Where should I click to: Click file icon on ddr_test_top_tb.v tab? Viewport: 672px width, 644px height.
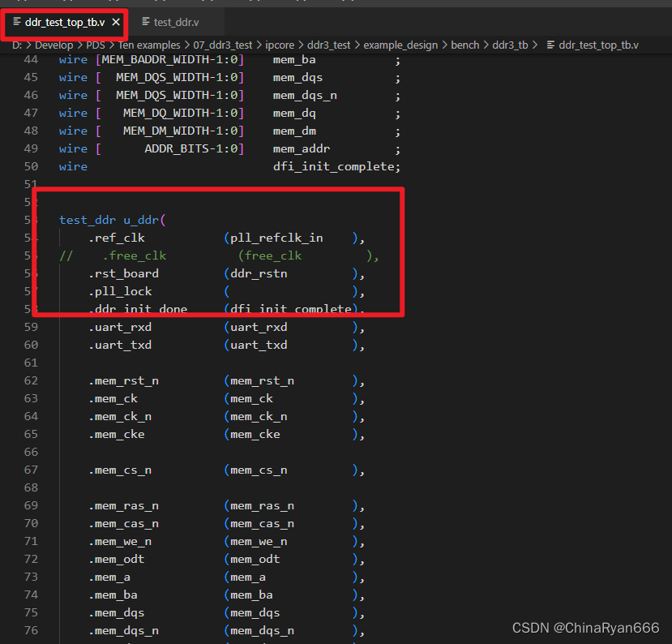coord(17,21)
